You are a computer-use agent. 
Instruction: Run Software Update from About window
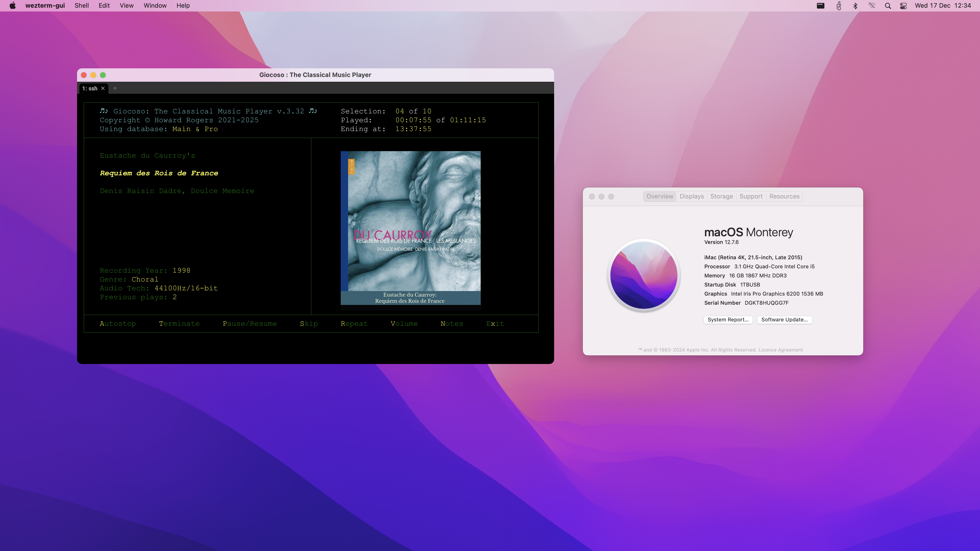click(x=785, y=320)
